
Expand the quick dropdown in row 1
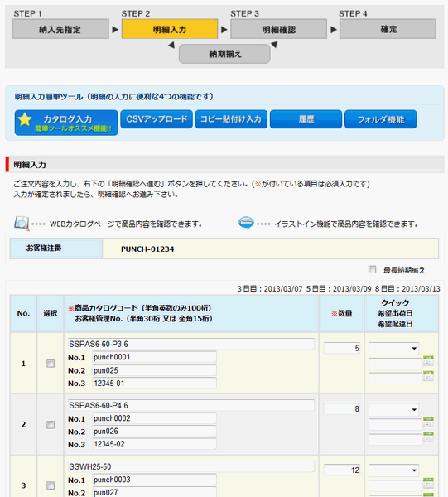click(394, 349)
